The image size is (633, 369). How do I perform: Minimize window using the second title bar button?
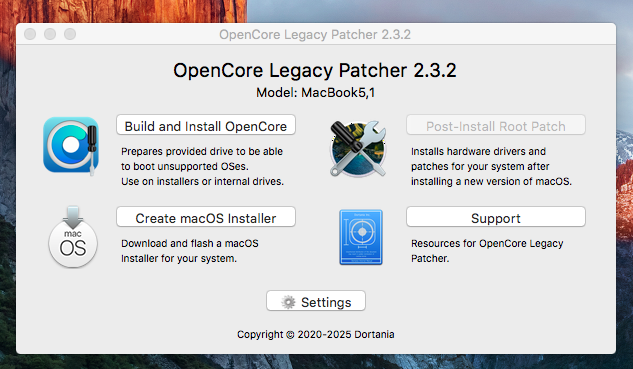pos(50,34)
